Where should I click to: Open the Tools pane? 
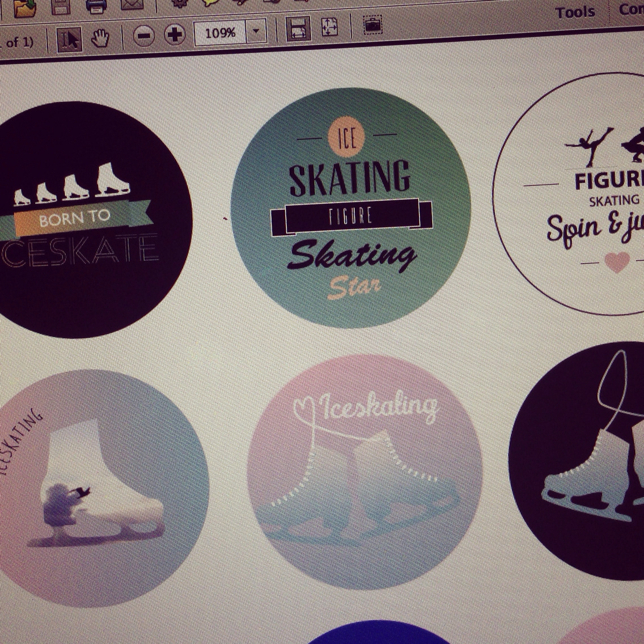coord(575,12)
